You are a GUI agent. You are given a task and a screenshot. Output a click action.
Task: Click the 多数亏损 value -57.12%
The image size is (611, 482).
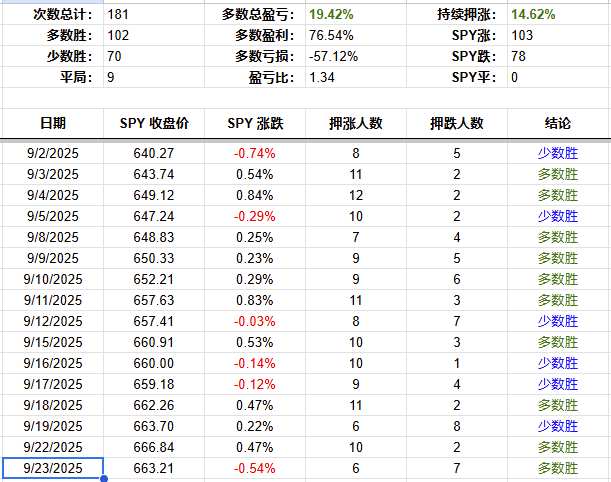click(333, 55)
